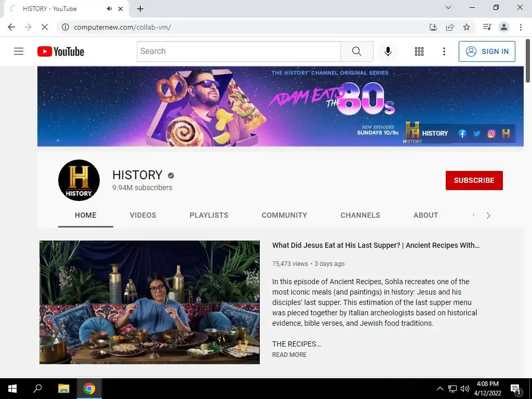Screen dimensions: 532x399
Task: Show hidden system tray icons chevron
Action: tap(440, 389)
